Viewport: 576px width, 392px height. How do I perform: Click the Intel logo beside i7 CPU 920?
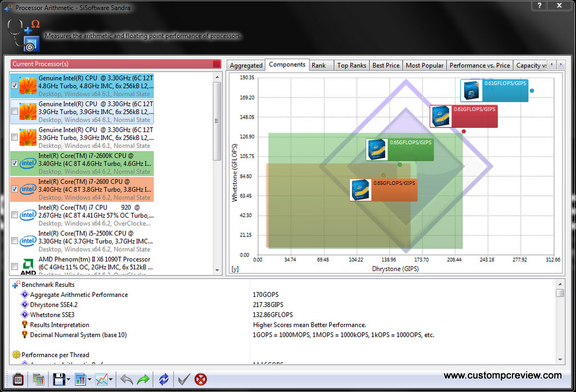28,215
